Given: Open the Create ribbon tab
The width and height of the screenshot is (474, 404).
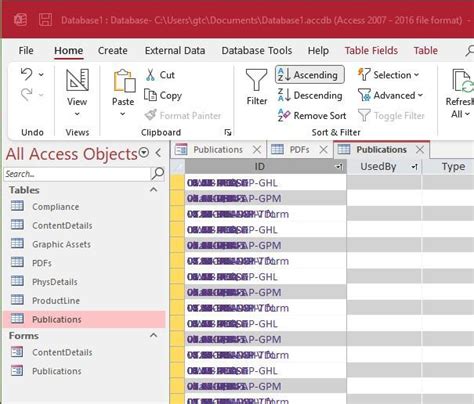Looking at the screenshot, I should (113, 51).
